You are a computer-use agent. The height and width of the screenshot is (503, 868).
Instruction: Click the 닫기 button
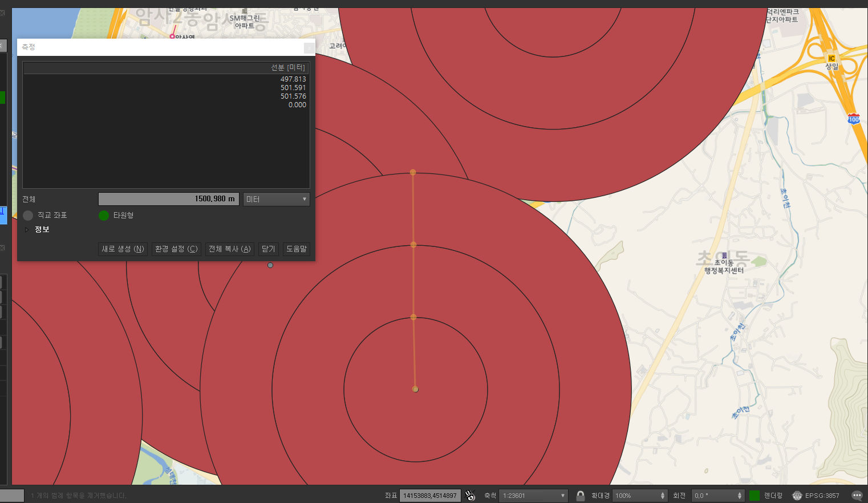pyautogui.click(x=269, y=249)
